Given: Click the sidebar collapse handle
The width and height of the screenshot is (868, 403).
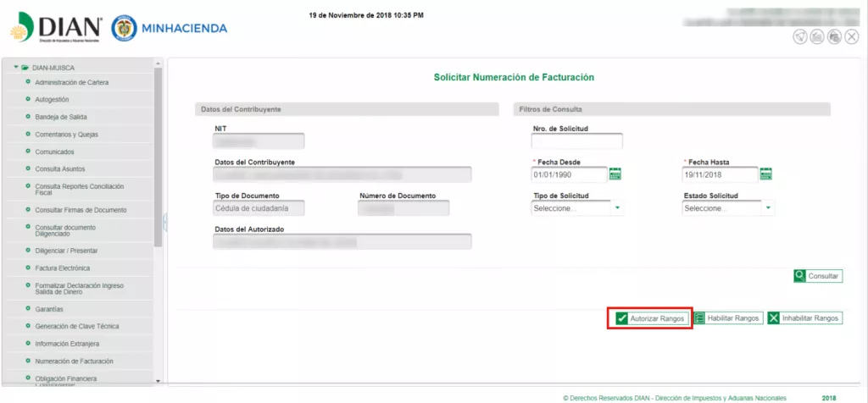Looking at the screenshot, I should pyautogui.click(x=165, y=222).
